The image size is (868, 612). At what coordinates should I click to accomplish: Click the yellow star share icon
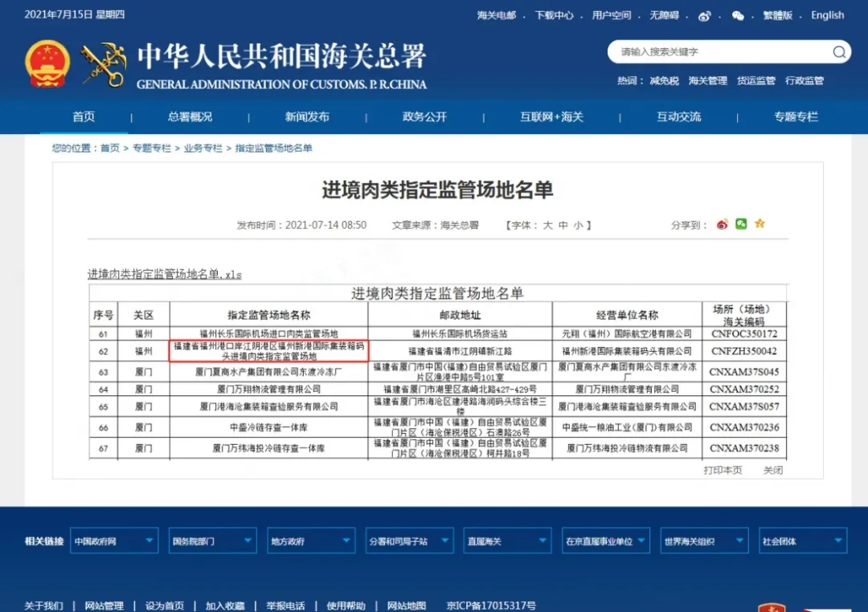click(759, 224)
